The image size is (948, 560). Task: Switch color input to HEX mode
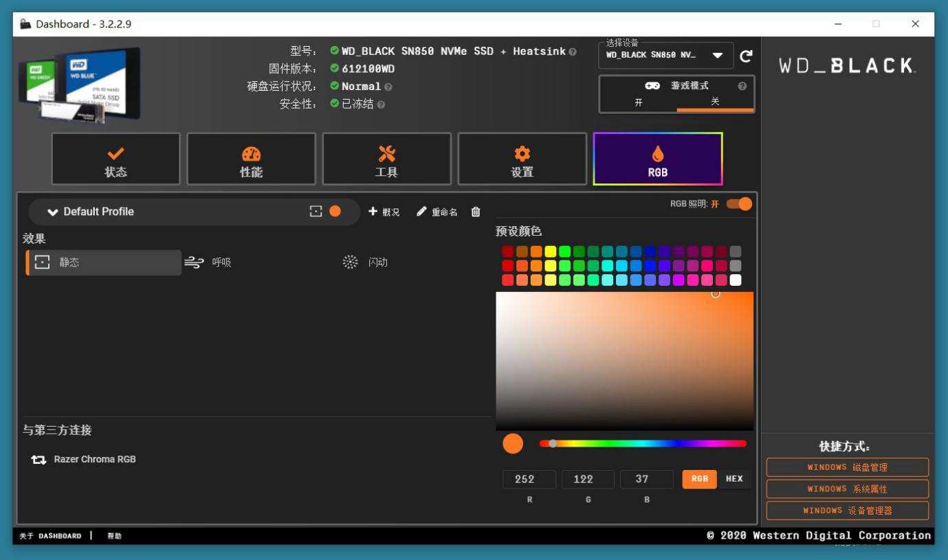[734, 479]
